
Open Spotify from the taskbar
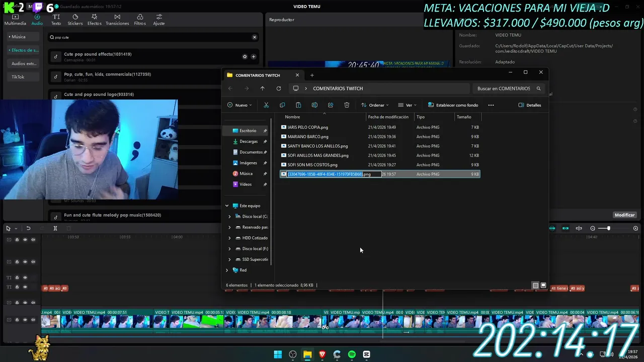point(352,354)
